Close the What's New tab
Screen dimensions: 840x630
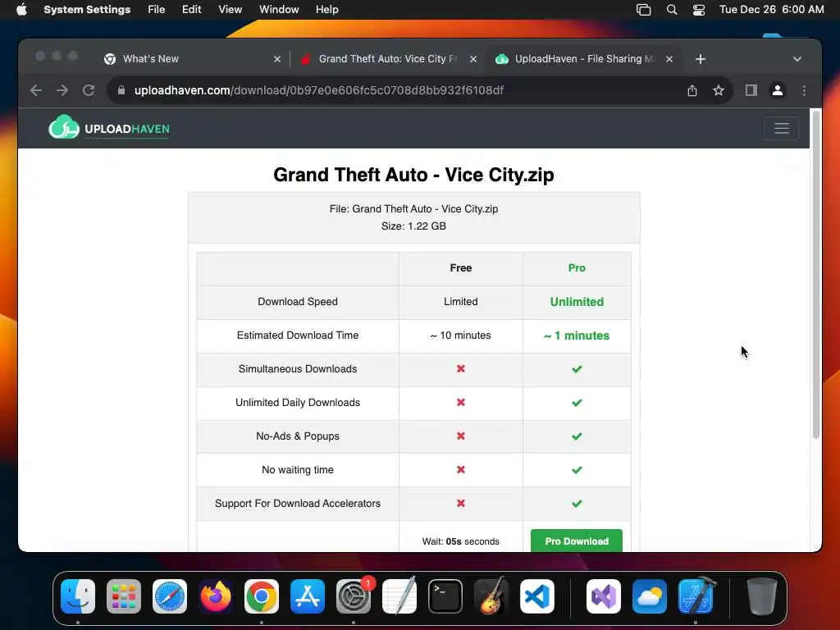pos(277,59)
